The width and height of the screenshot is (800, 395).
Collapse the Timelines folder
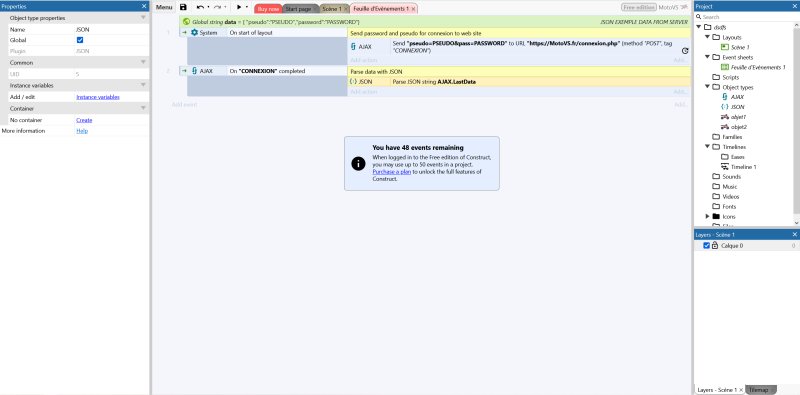pos(708,146)
